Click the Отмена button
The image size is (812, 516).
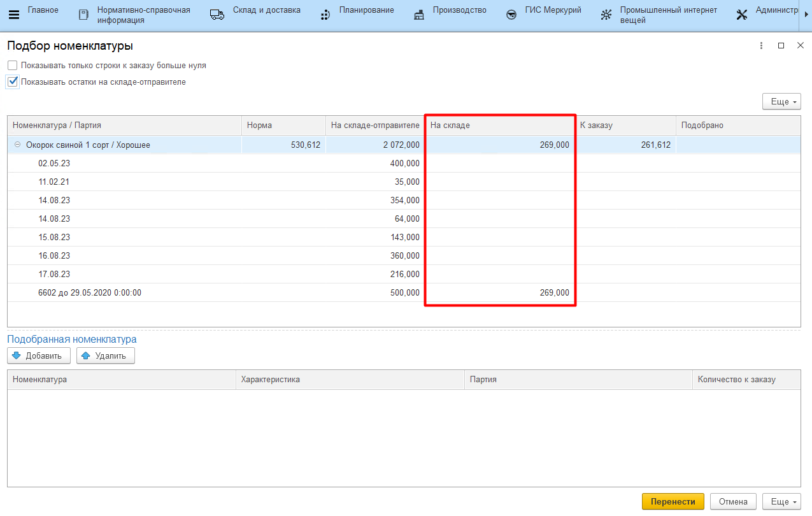[733, 502]
